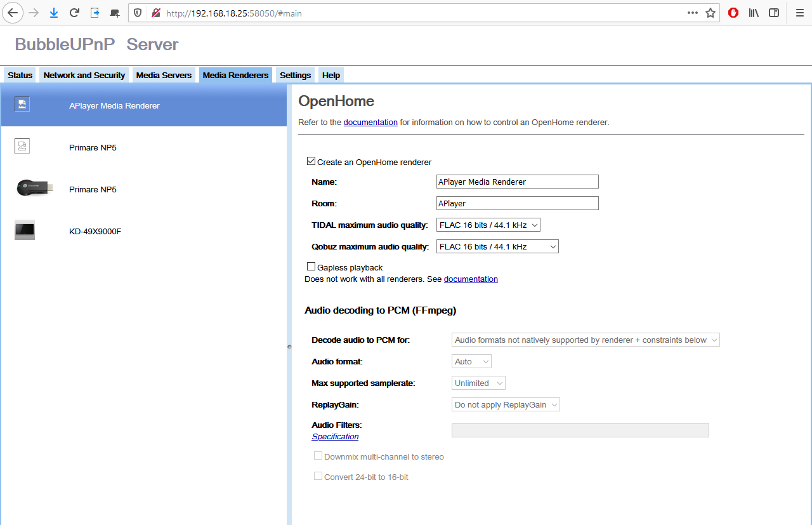Click the Audio decoding to PCM heading
The height and width of the screenshot is (525, 812).
pos(381,310)
